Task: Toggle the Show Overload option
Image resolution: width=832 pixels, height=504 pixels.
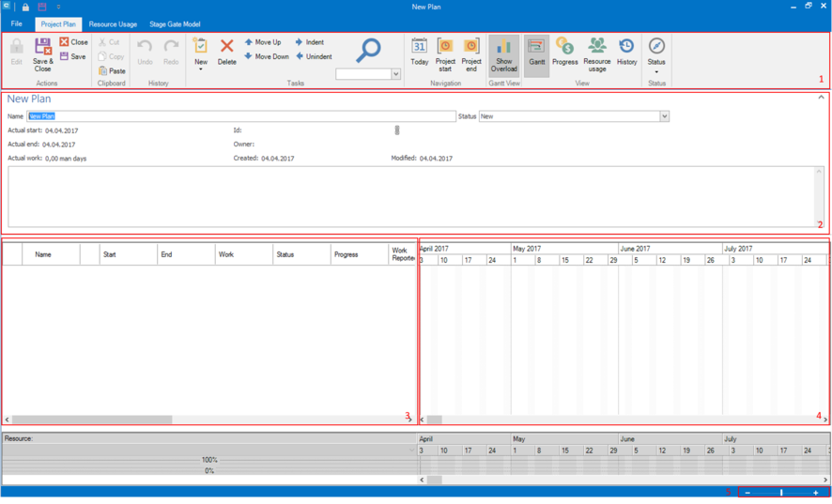Action: [x=503, y=55]
